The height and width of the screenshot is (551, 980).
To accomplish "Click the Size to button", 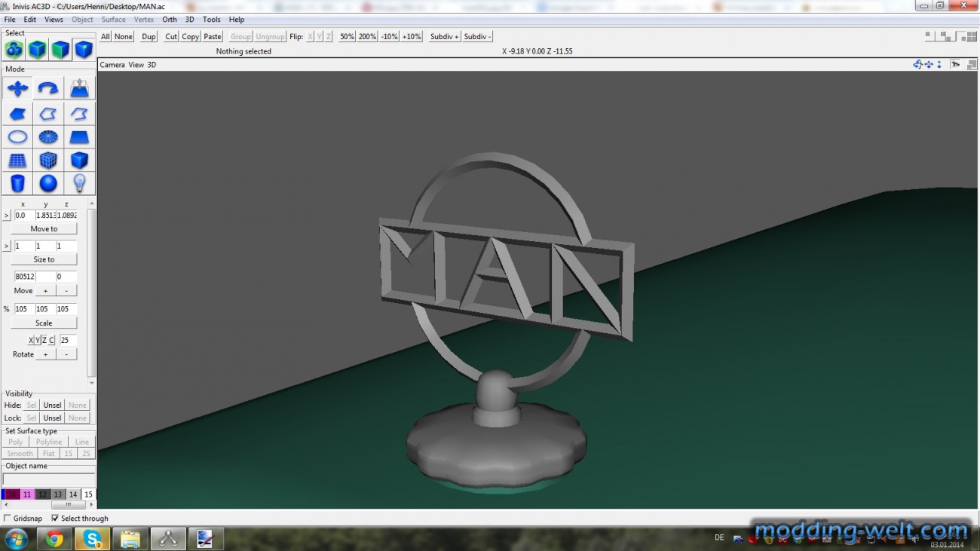I will [x=44, y=259].
